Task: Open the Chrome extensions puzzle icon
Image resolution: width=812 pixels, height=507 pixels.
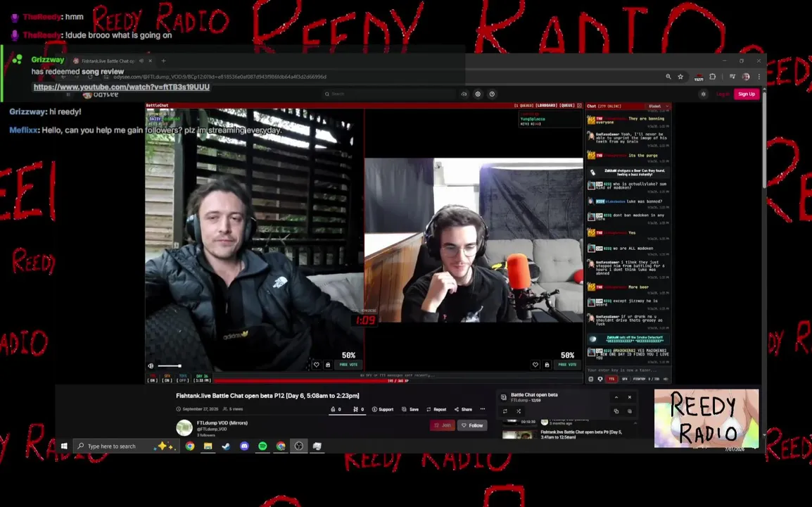Action: pos(713,77)
